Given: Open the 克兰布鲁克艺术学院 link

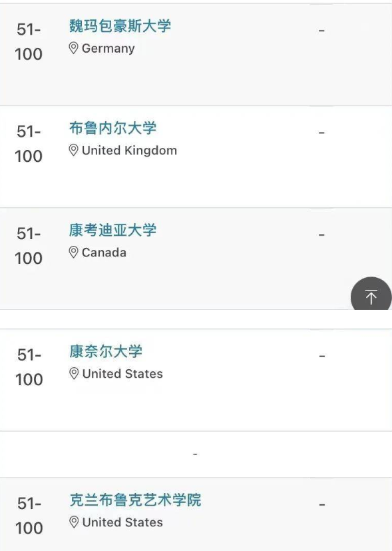Looking at the screenshot, I should pos(135,500).
